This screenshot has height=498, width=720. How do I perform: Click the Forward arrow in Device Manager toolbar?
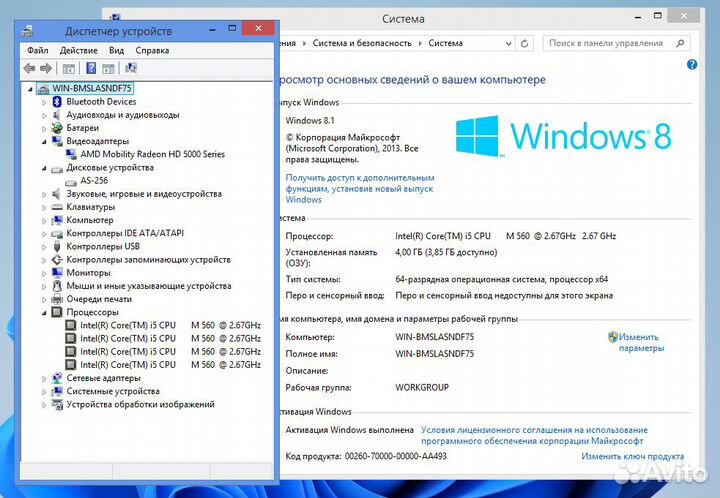[x=46, y=68]
